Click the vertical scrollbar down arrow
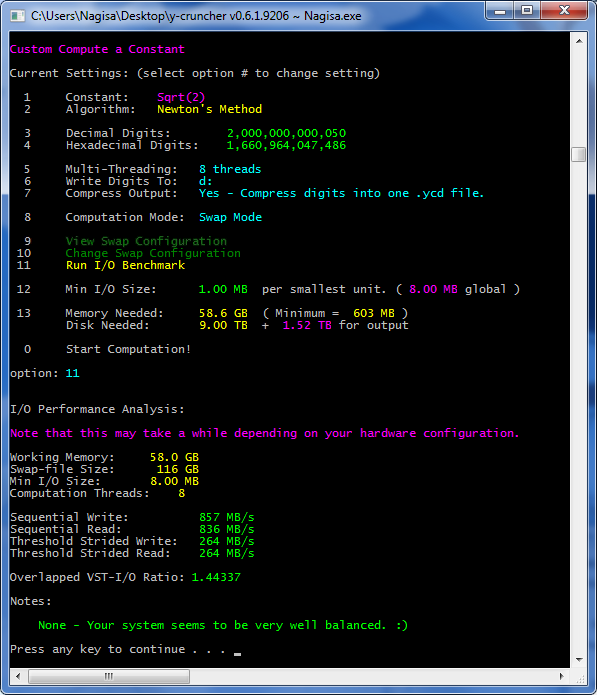597x695 pixels. [579, 660]
